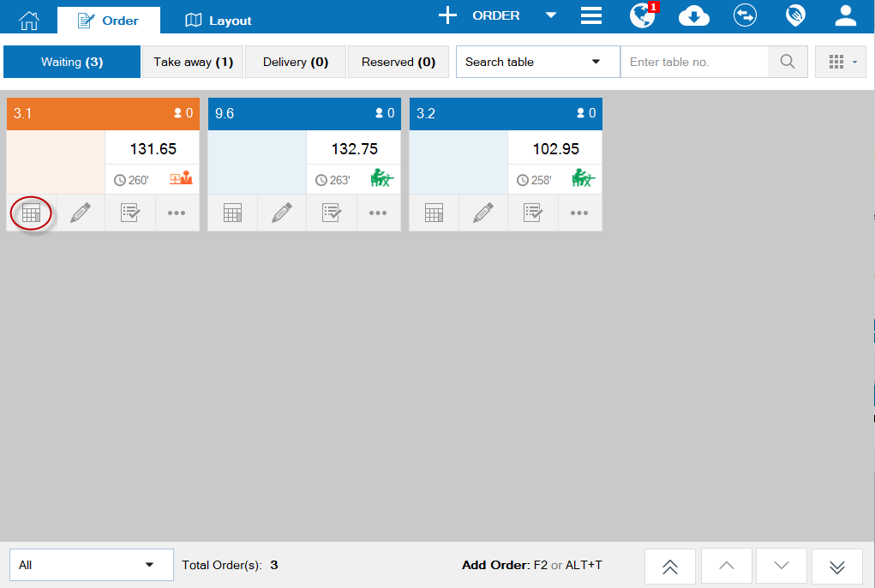Jump to last page with double down arrow
The width and height of the screenshot is (875, 588).
837,567
